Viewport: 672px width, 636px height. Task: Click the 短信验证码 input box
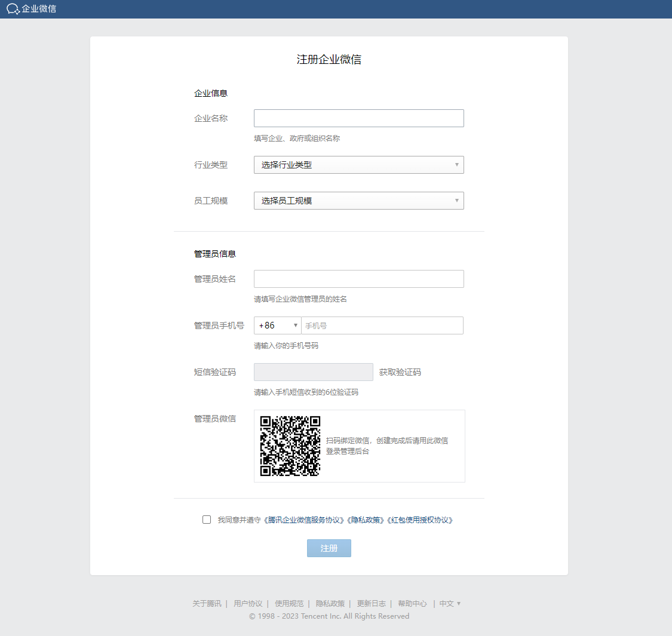pyautogui.click(x=313, y=372)
